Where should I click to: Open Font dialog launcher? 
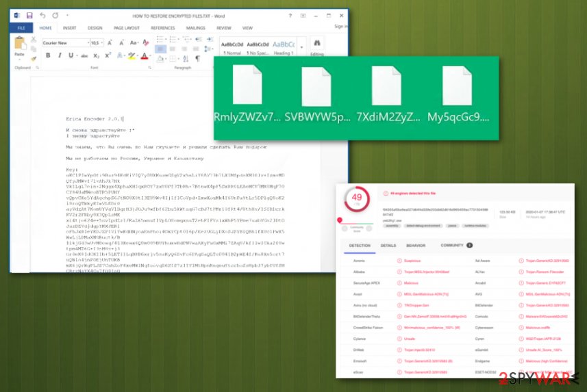point(150,68)
